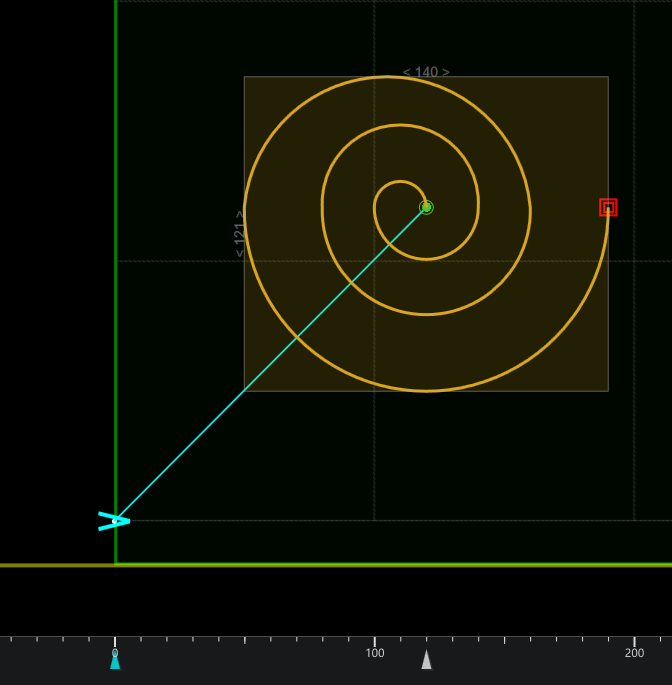
Task: Click the middle ring of the spiral
Action: (x=427, y=314)
